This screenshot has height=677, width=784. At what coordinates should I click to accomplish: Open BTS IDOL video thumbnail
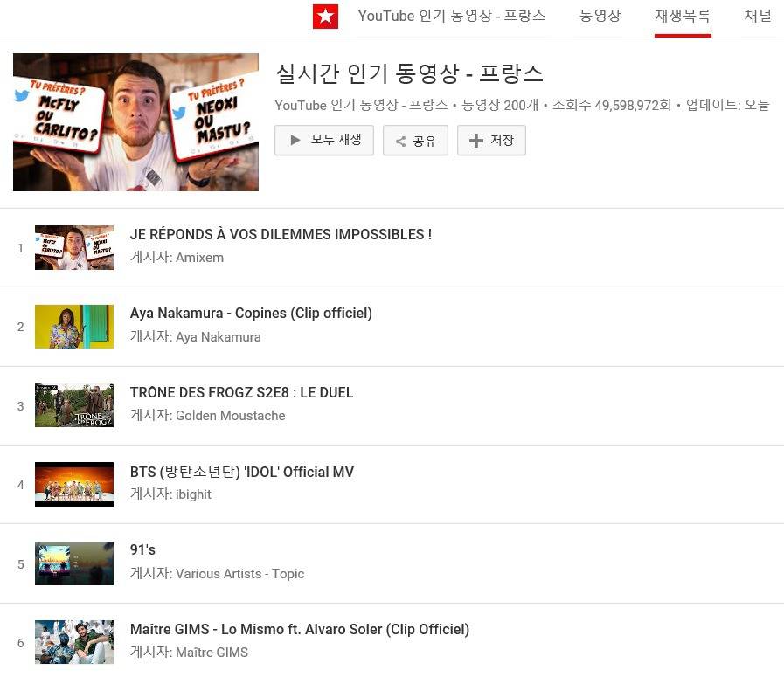[x=74, y=484]
